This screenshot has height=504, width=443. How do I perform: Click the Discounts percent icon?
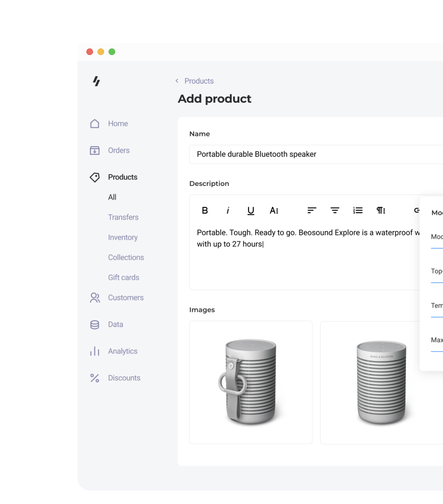click(x=95, y=378)
